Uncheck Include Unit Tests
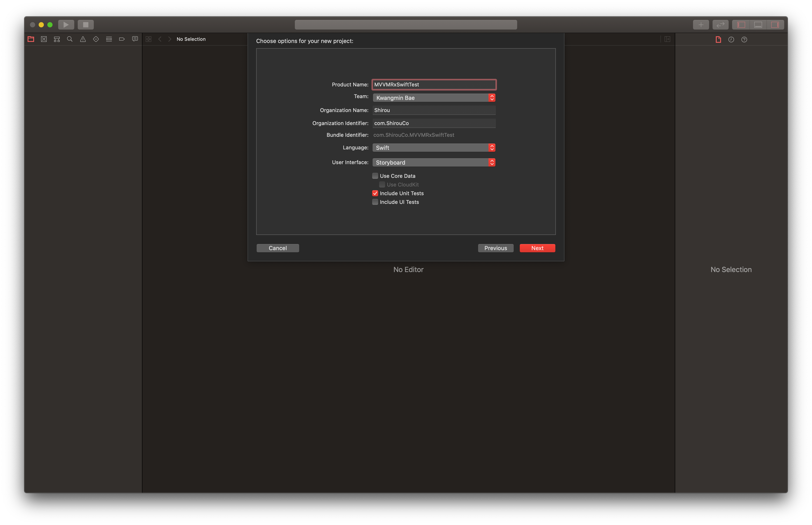 point(375,193)
